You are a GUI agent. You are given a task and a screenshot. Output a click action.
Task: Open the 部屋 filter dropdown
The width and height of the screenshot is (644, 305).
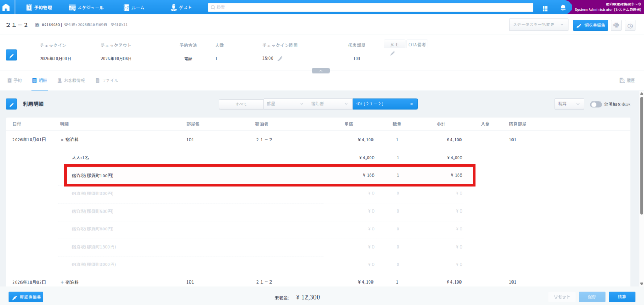coord(285,104)
